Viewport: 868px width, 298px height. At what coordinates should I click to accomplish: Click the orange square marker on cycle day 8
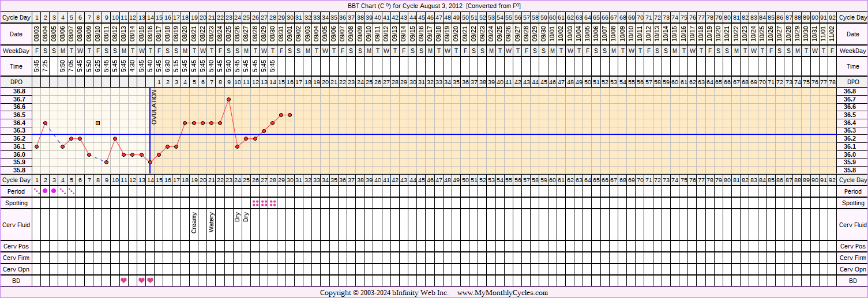[x=98, y=123]
